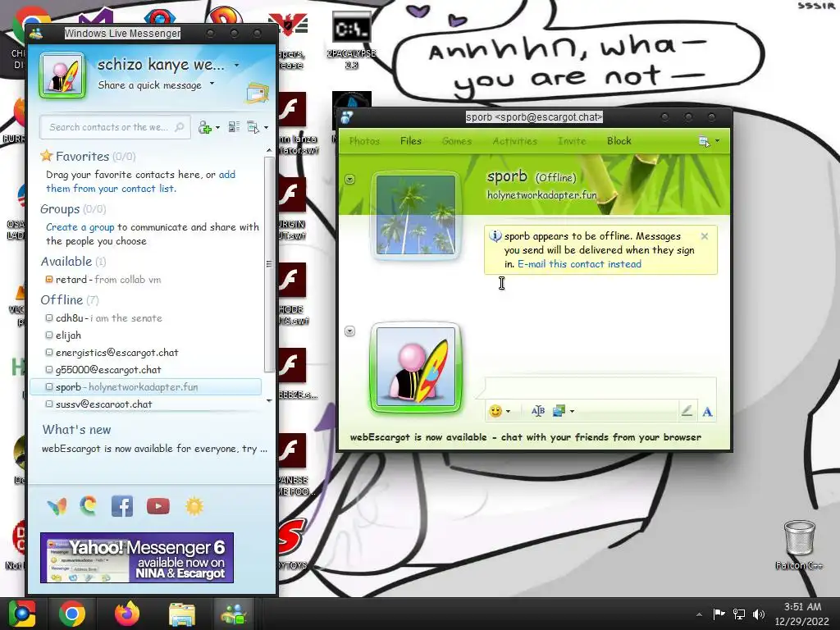Open the email inbox envelope icon
The image size is (840, 630).
(257, 94)
